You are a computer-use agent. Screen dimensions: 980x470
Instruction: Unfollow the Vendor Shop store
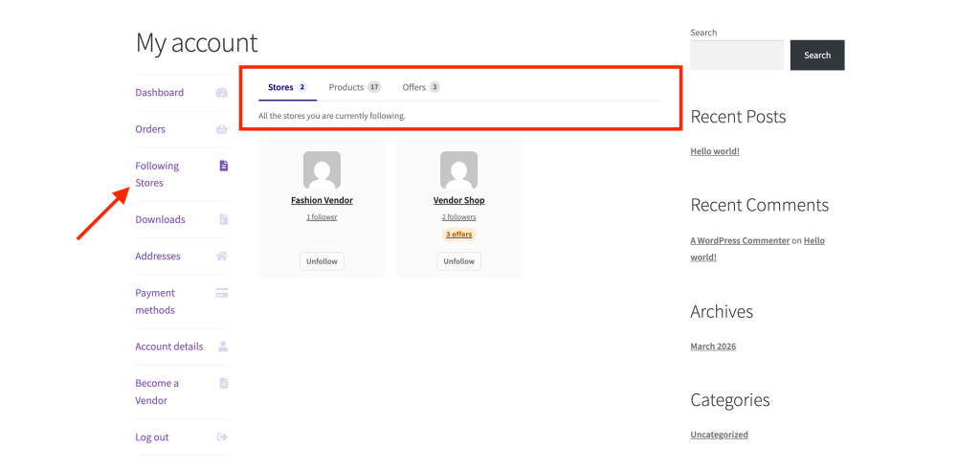pyautogui.click(x=458, y=261)
